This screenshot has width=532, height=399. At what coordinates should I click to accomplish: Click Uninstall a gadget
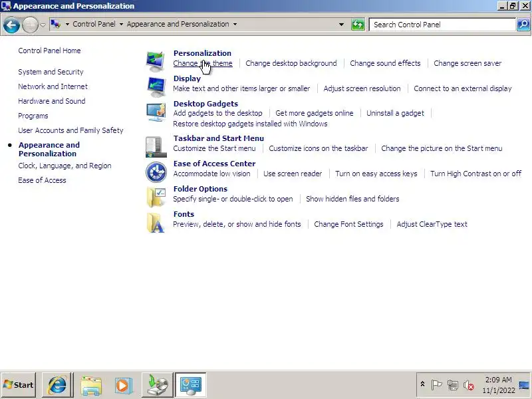pyautogui.click(x=395, y=113)
